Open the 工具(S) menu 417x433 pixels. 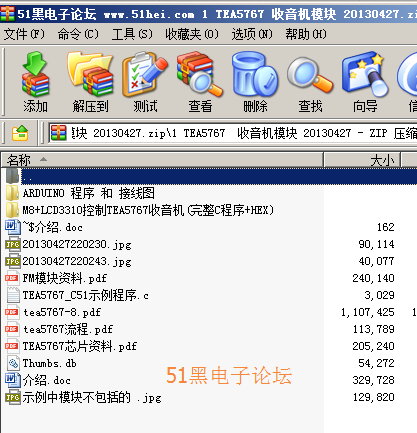pos(132,34)
